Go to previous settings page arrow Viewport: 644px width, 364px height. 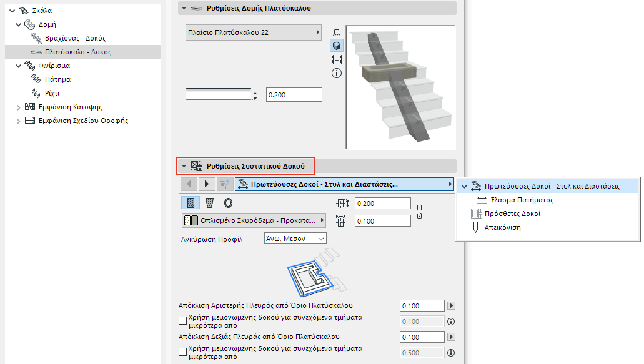[189, 184]
